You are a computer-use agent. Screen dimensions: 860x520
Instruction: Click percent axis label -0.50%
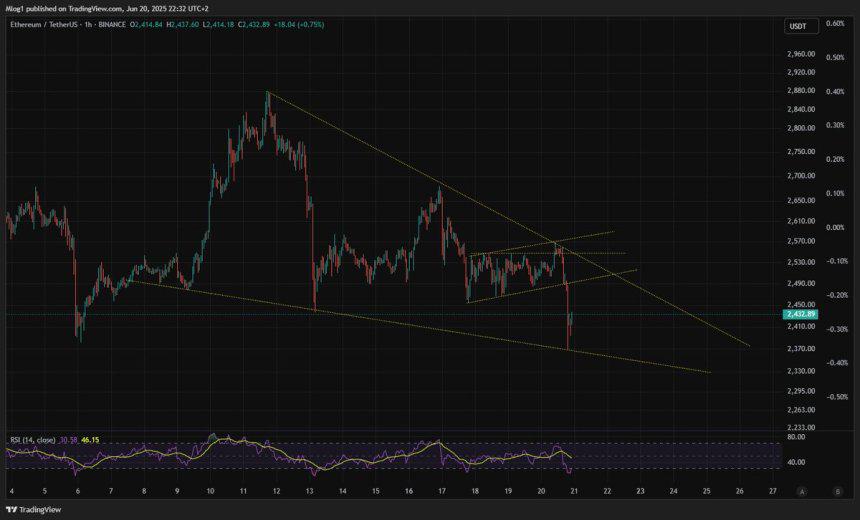pyautogui.click(x=836, y=397)
